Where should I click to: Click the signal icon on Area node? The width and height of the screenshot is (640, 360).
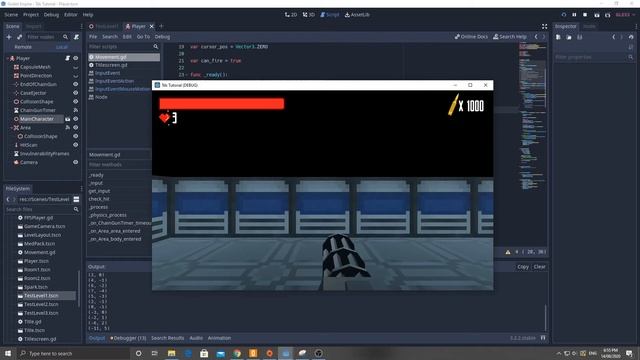(68, 128)
